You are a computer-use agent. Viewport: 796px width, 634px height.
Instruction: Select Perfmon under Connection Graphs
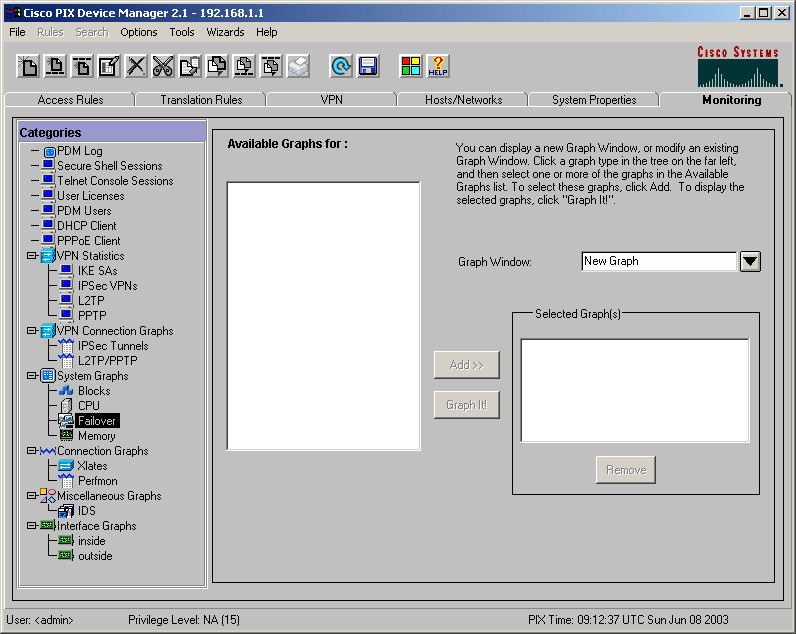[x=97, y=481]
